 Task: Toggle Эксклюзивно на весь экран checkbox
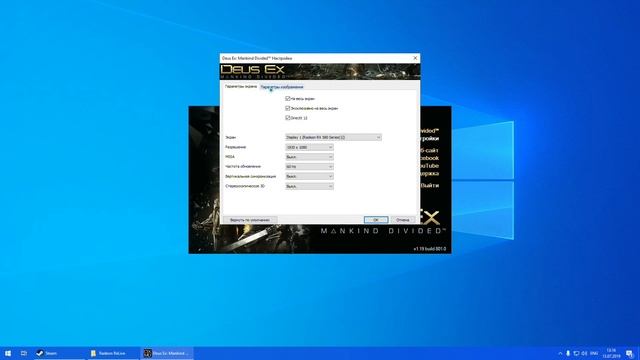pos(288,108)
